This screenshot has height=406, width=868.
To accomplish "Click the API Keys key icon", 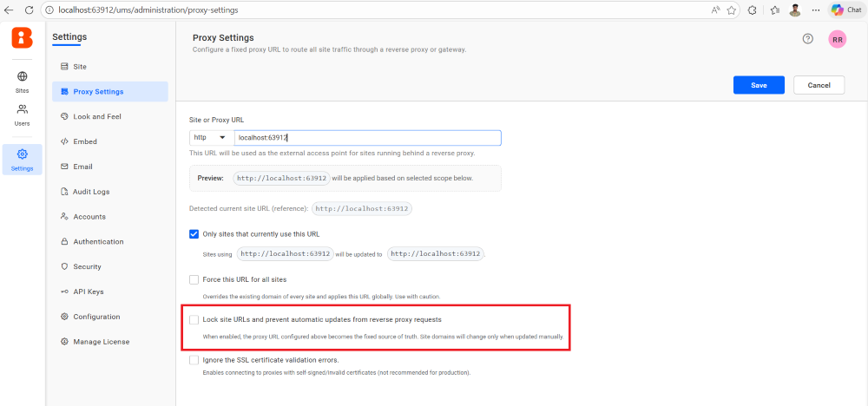I will point(65,291).
